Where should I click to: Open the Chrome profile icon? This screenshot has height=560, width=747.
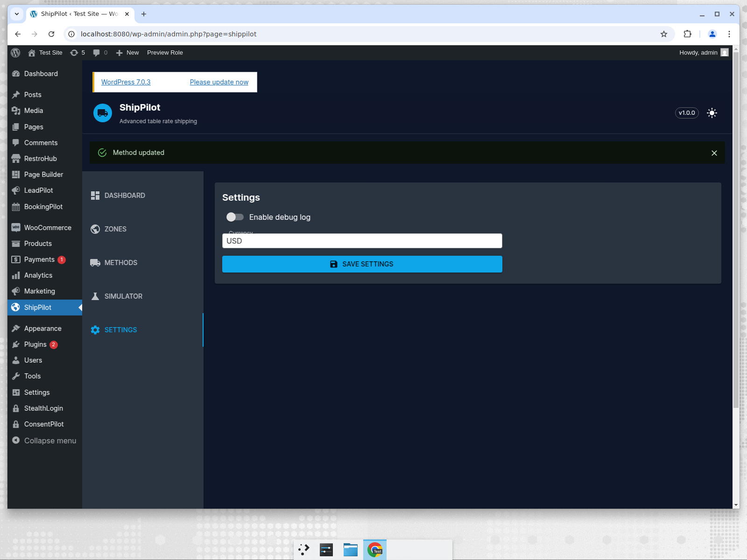pyautogui.click(x=712, y=34)
